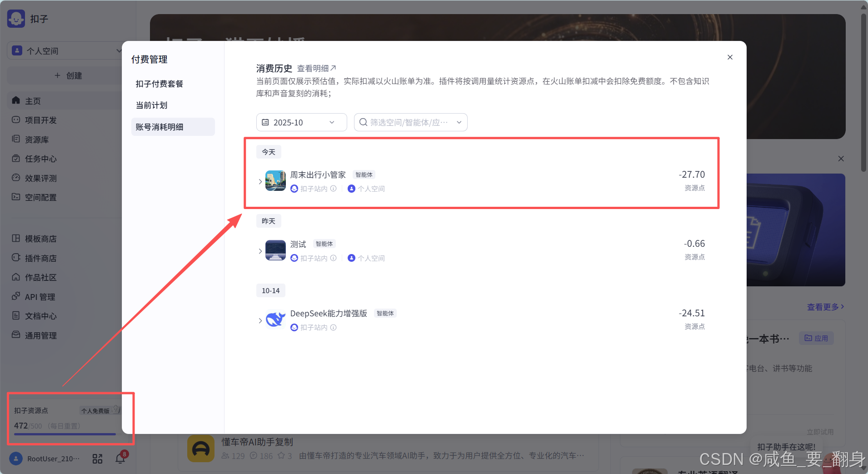Click the RootUser avatar icon
The width and height of the screenshot is (868, 474).
[x=16, y=459]
